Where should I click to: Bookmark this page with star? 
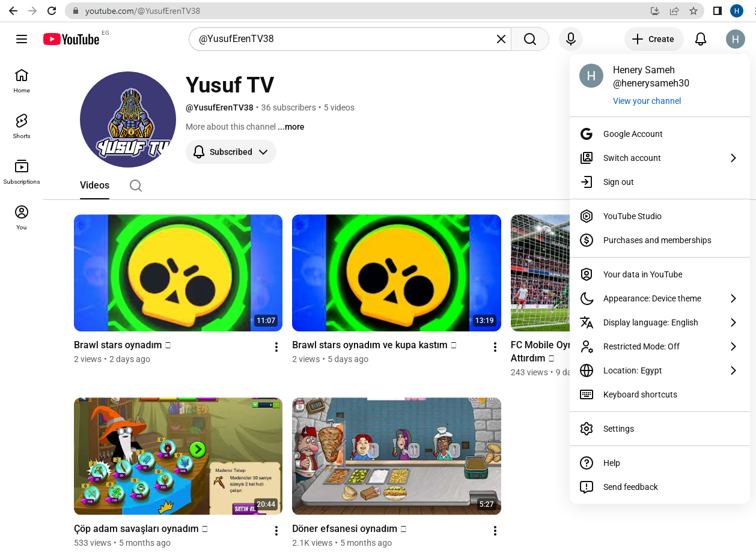point(694,11)
